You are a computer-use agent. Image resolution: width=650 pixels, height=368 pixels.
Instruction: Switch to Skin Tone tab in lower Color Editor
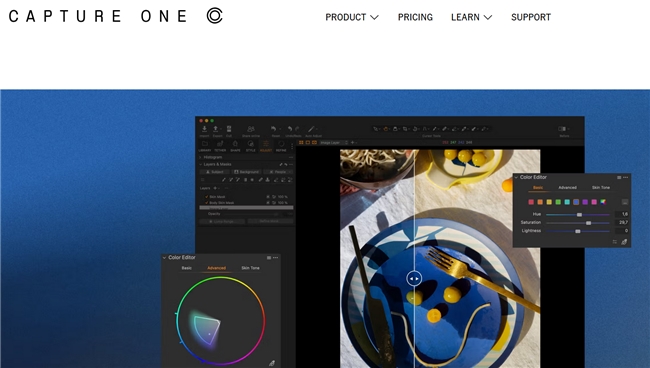(x=250, y=268)
